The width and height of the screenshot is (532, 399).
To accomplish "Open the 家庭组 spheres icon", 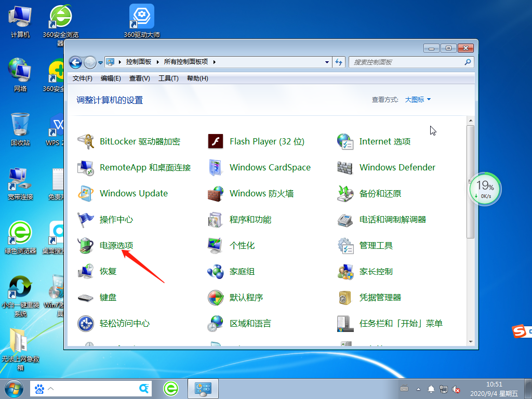I will point(216,271).
